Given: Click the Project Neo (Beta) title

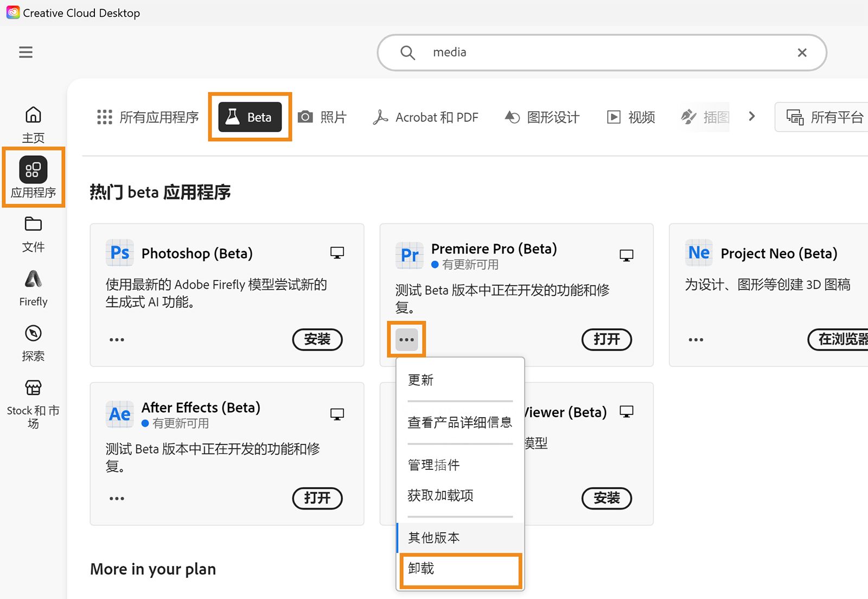Looking at the screenshot, I should 779,253.
